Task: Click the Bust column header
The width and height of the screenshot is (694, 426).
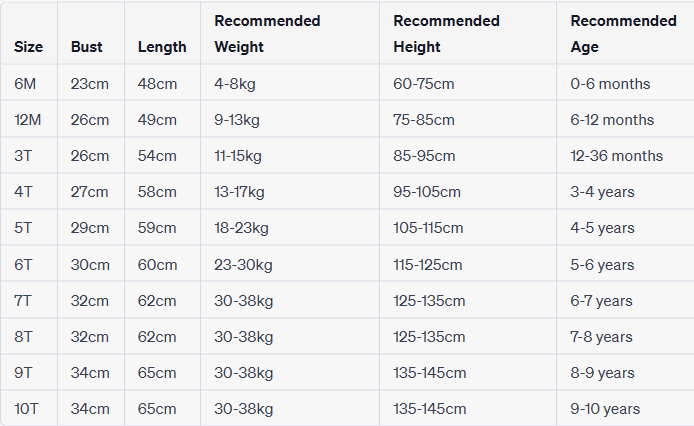Action: tap(87, 47)
